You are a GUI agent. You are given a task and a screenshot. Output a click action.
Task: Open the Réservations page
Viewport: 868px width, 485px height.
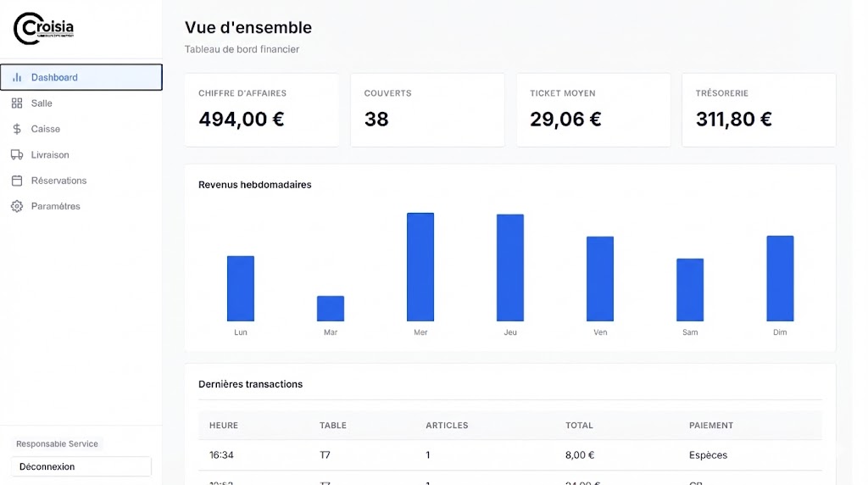pos(81,181)
